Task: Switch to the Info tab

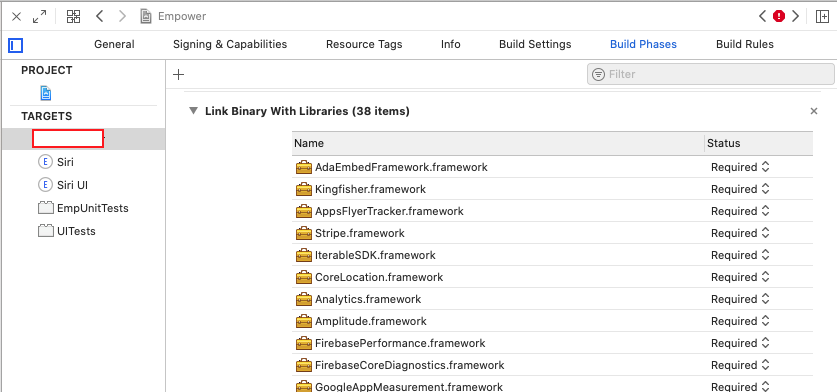Action: 451,44
